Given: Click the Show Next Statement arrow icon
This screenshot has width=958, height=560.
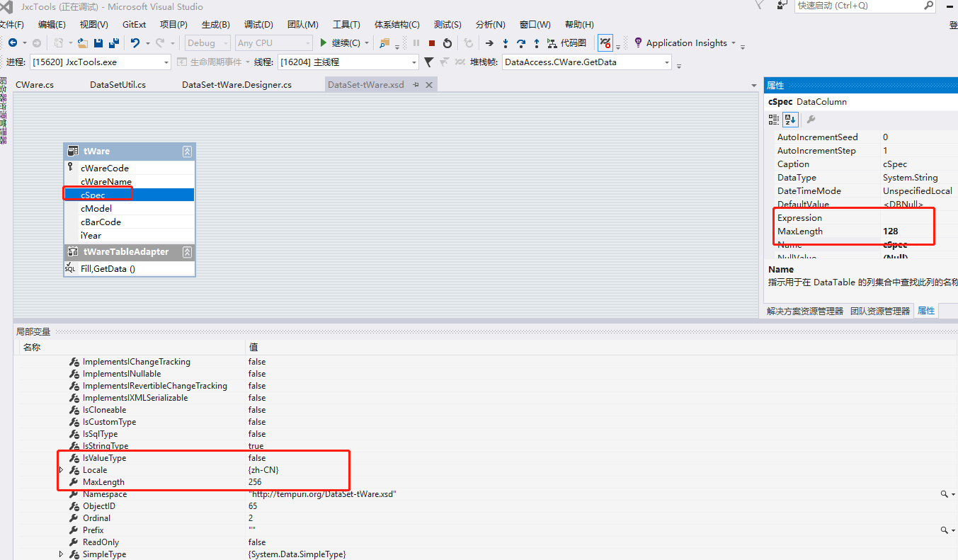Looking at the screenshot, I should click(x=489, y=43).
